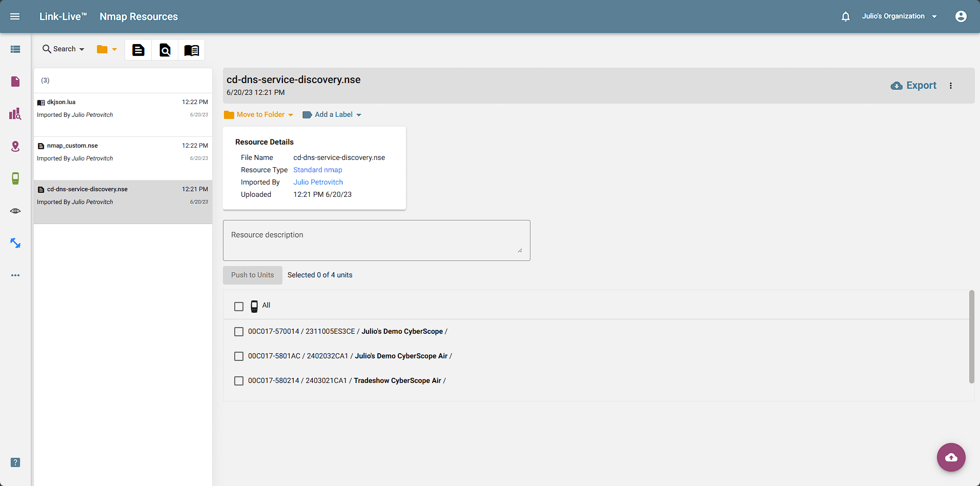Image resolution: width=980 pixels, height=486 pixels.
Task: Check the Tradeshow CyberScope Air checkbox
Action: tap(239, 381)
